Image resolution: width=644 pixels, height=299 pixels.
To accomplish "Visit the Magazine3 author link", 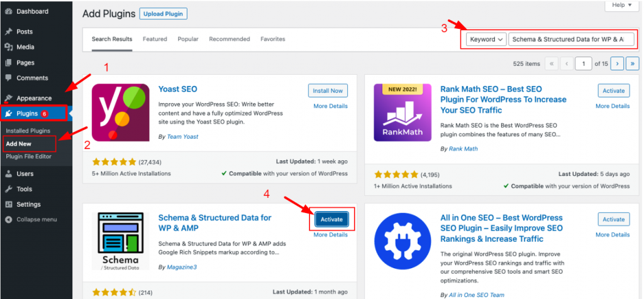I will (x=182, y=267).
